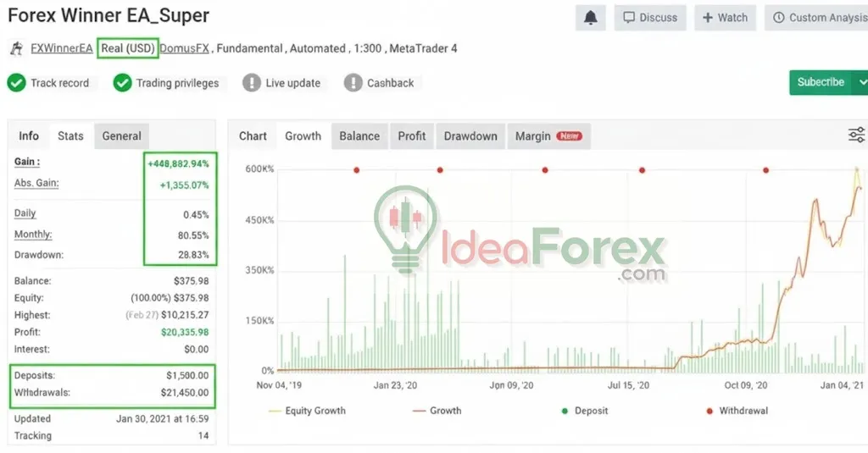Add system to watchlist with Watch

725,18
